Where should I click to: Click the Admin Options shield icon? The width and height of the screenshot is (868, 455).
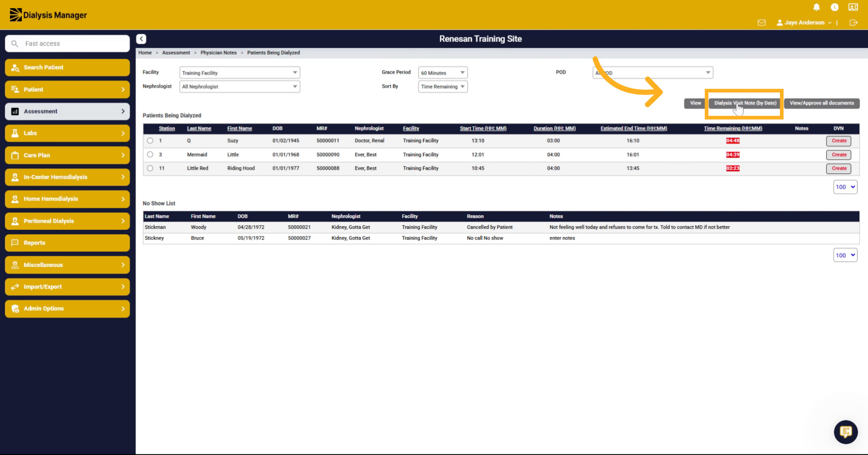tap(15, 309)
